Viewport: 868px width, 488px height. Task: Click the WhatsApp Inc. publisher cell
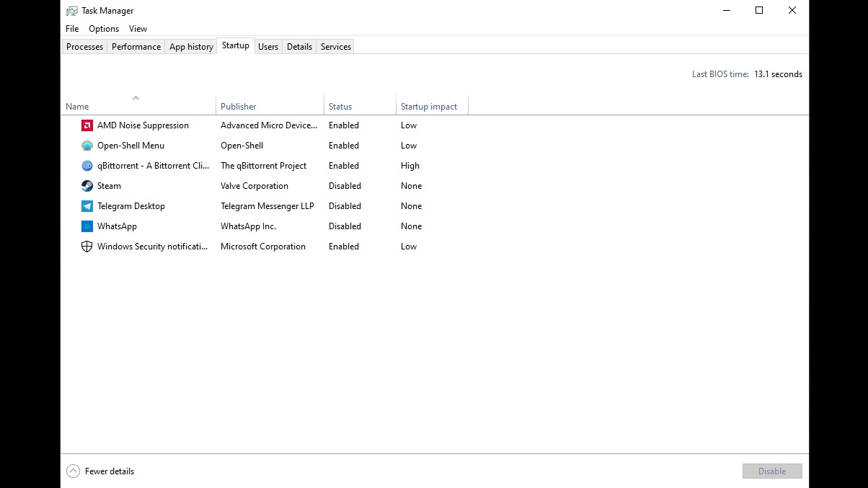tap(249, 226)
